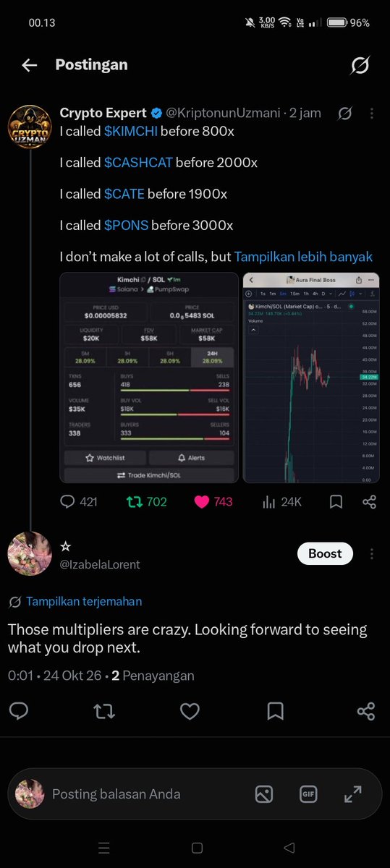Open the three-dot menu beside the Boost button
The width and height of the screenshot is (390, 868).
(x=371, y=553)
